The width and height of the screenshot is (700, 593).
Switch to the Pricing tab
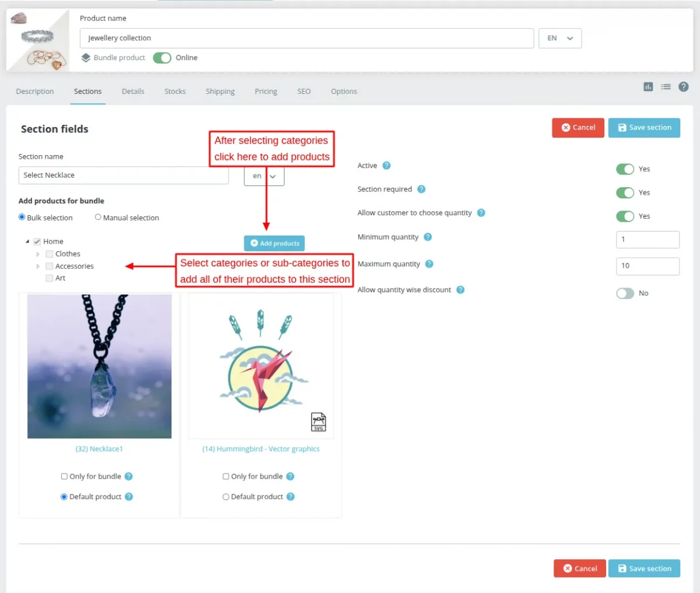(x=266, y=92)
